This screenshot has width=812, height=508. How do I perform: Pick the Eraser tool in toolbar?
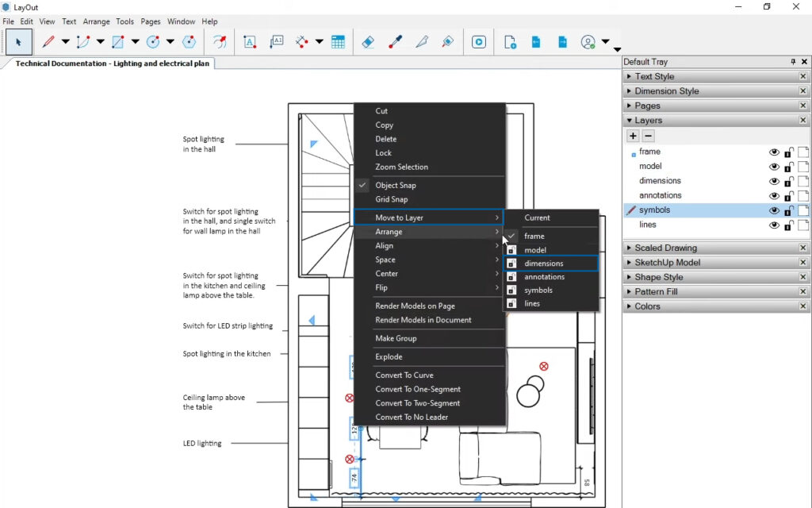coord(367,42)
